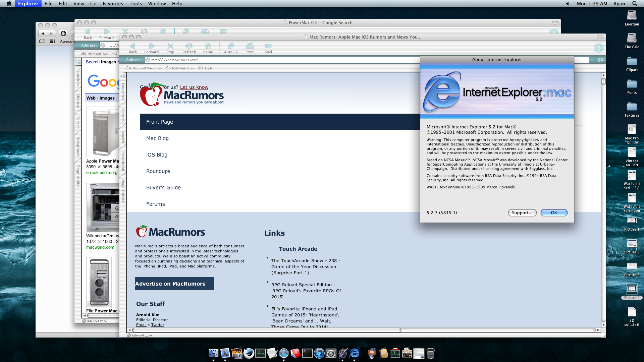Open Terminal from the Dock
The width and height of the screenshot is (644, 362).
pyautogui.click(x=307, y=353)
